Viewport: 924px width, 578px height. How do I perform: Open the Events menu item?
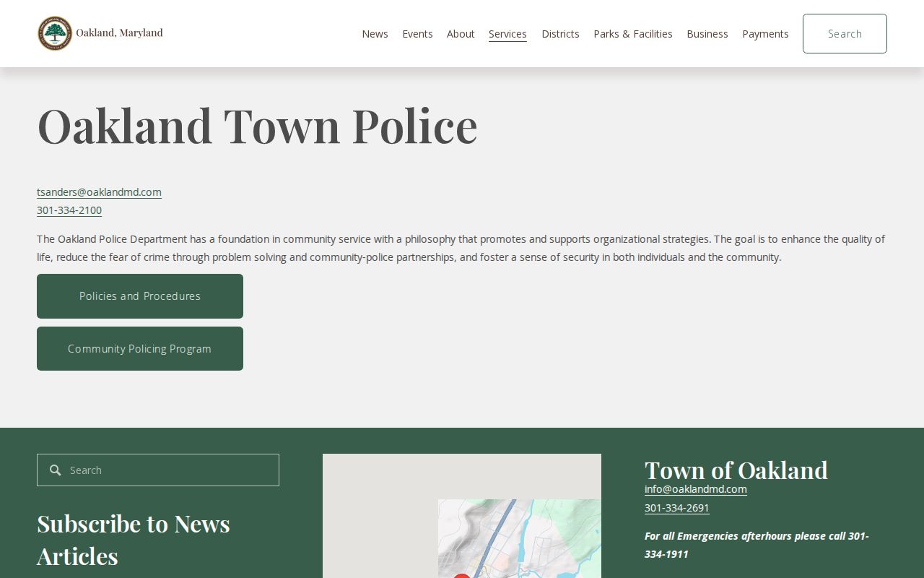417,34
